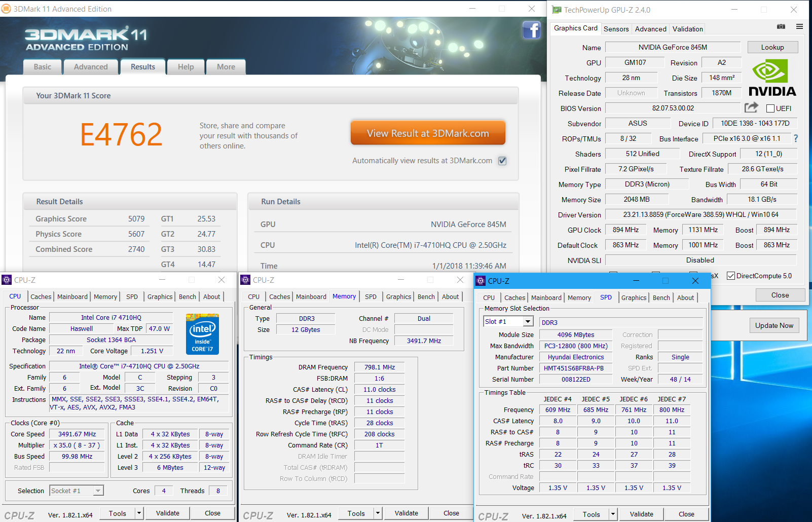This screenshot has width=812, height=522.
Task: Click the Lookup button in GPU-Z
Action: click(772, 47)
